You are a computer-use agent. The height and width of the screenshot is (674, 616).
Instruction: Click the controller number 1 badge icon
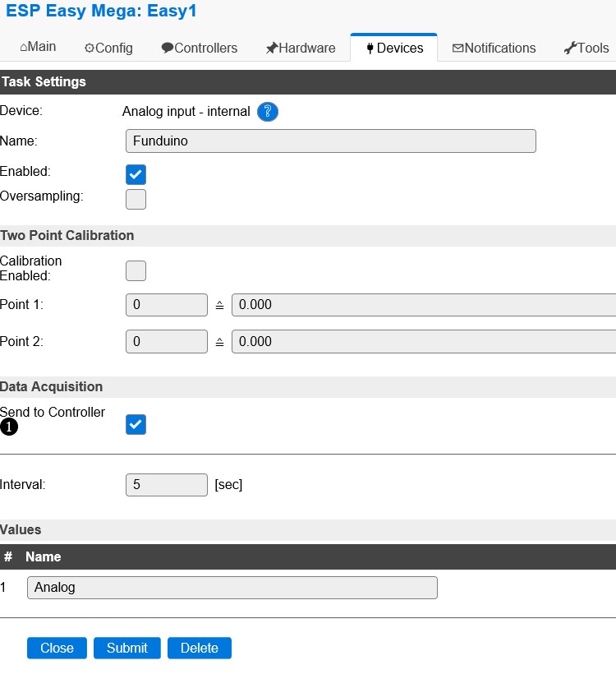click(x=9, y=427)
